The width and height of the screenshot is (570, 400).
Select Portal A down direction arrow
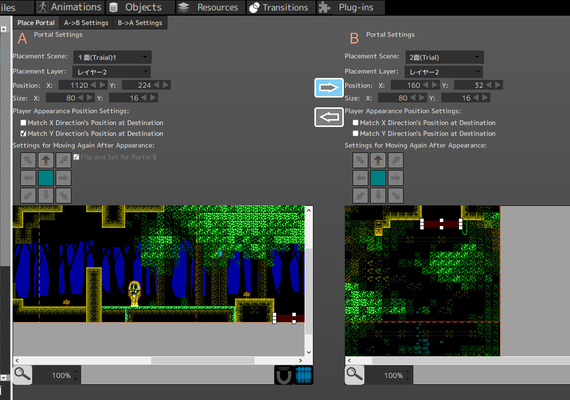pyautogui.click(x=46, y=196)
